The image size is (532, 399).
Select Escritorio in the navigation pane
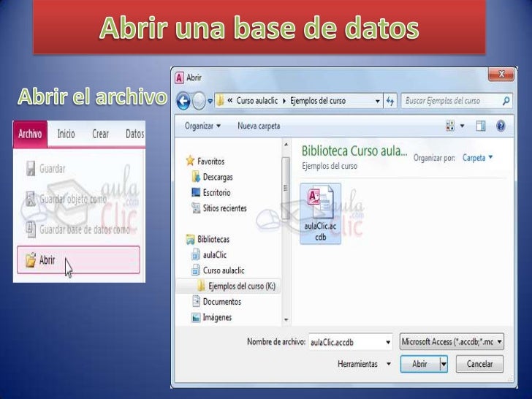216,193
